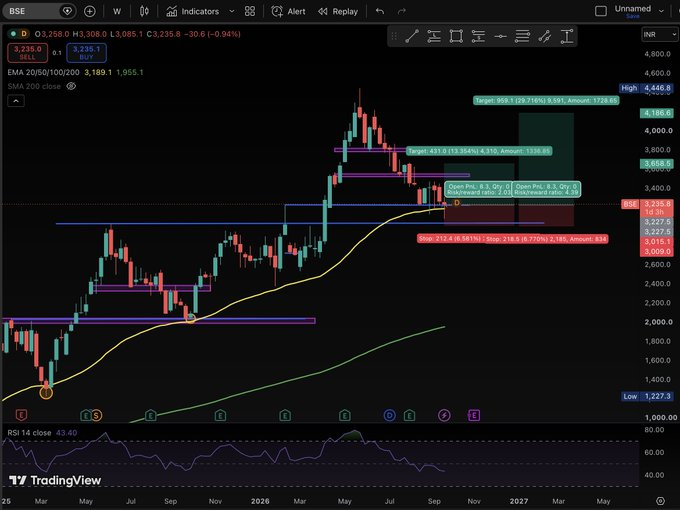Create an Alert from the top bar

click(288, 11)
